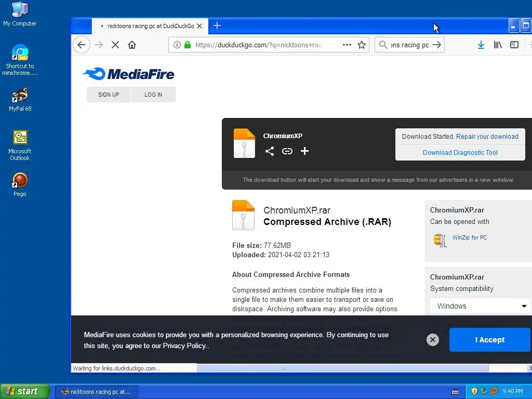Viewport: 532px width, 399px height.
Task: Click the horizontal scrollbar thumb
Action: tap(342, 368)
